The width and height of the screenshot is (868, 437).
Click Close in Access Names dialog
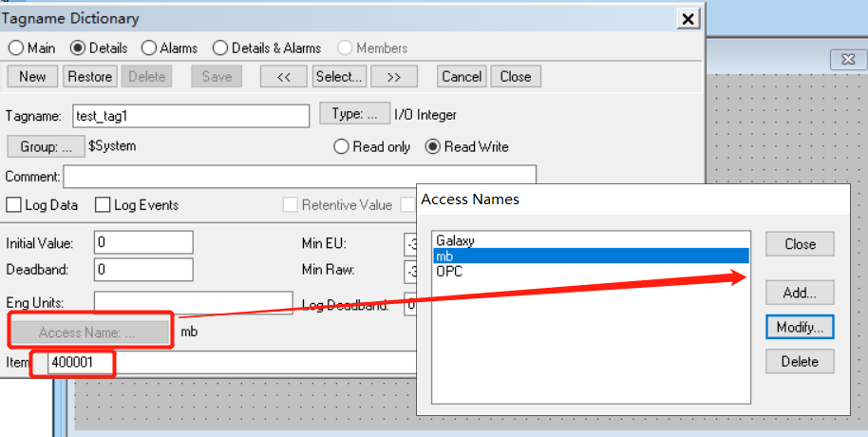(x=800, y=244)
